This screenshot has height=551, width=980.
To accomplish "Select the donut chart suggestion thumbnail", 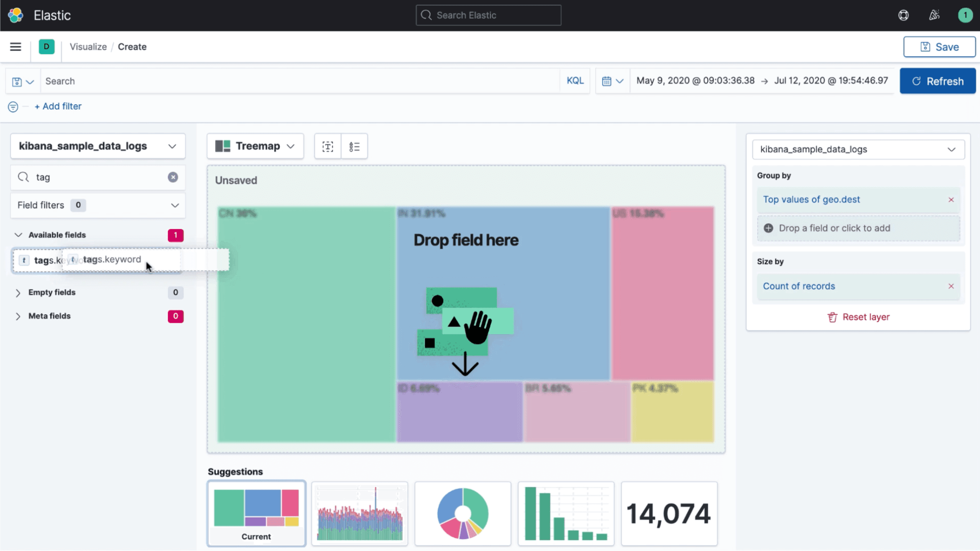I will (462, 514).
